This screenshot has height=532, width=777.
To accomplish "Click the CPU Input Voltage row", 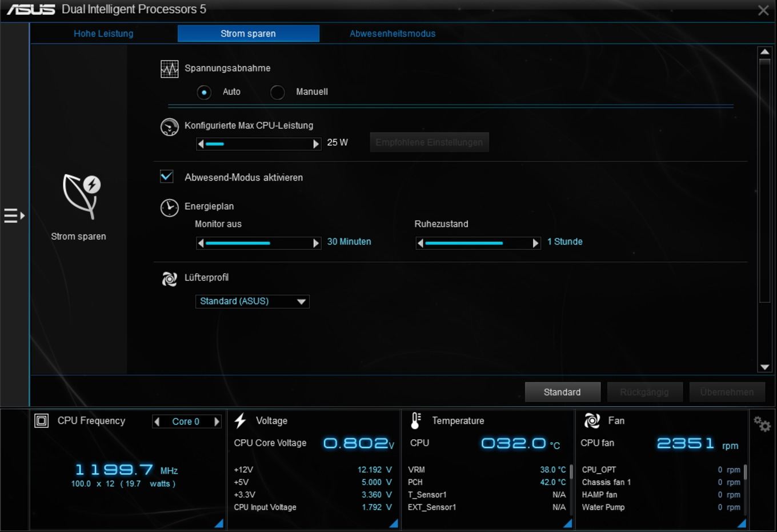I will click(313, 507).
